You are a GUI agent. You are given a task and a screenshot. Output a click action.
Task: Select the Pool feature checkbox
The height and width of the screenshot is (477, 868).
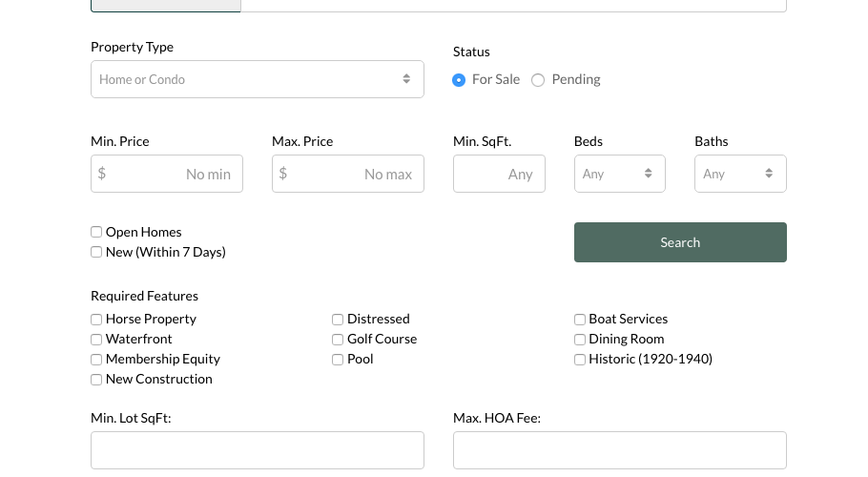[x=338, y=360]
